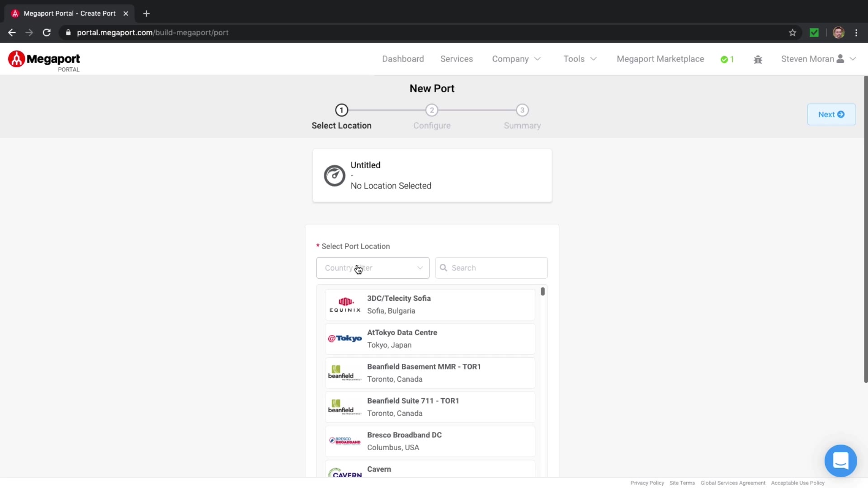This screenshot has width=868, height=488.
Task: Click the bug report icon
Action: click(x=758, y=60)
